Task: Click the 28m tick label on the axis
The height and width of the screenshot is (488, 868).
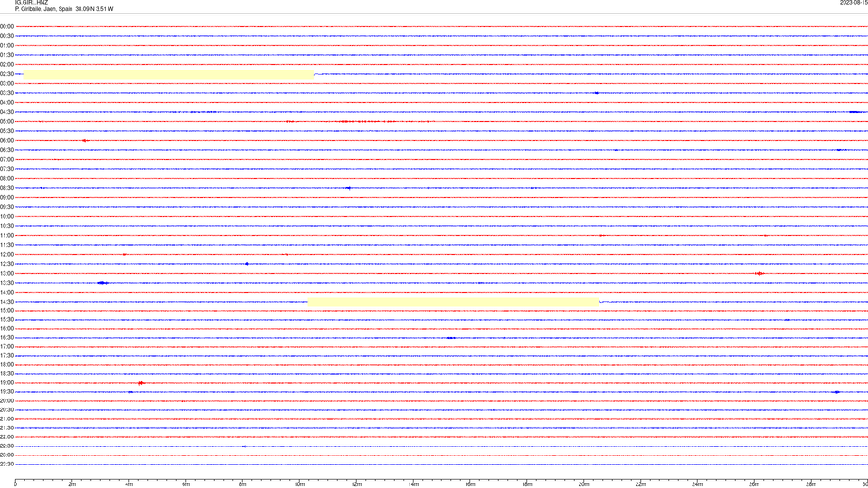Action: 811,484
